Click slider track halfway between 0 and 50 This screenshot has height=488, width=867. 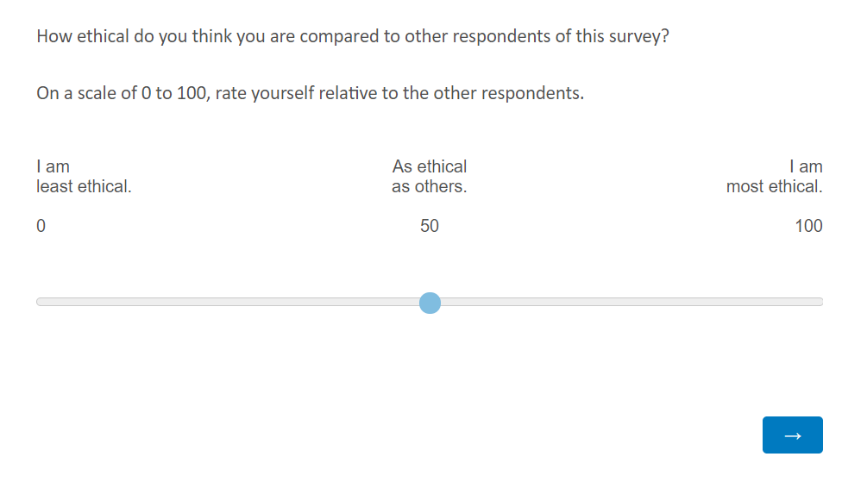tap(235, 302)
